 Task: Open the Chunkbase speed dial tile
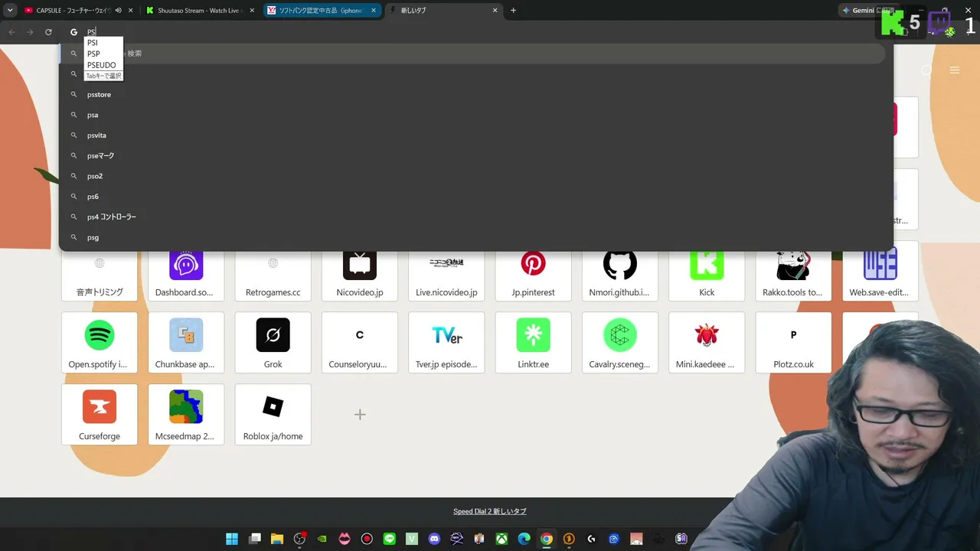click(186, 342)
